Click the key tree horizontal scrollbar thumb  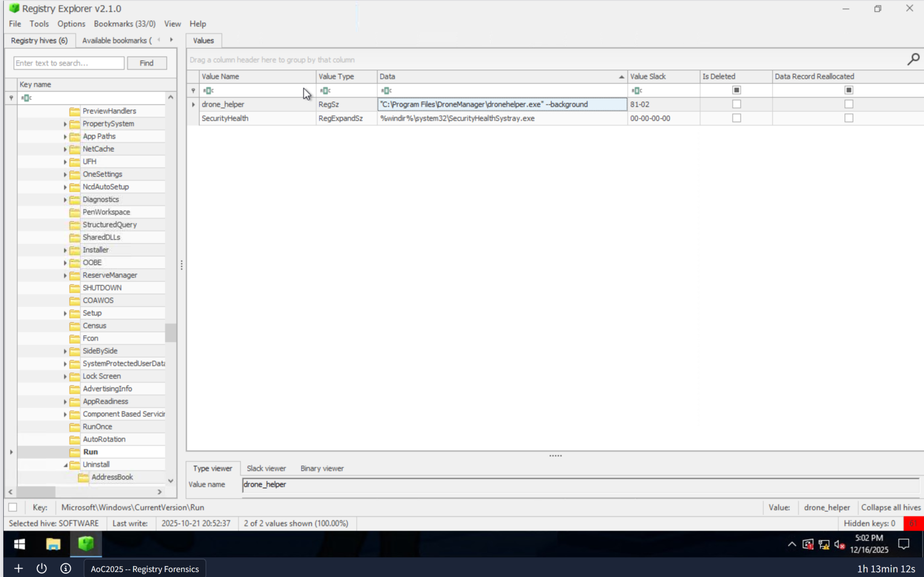36,492
